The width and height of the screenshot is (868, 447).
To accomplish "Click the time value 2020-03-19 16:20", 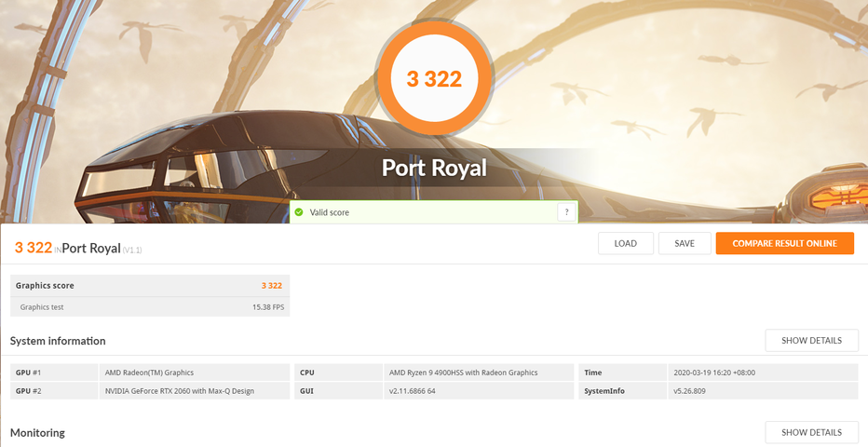I will (714, 372).
